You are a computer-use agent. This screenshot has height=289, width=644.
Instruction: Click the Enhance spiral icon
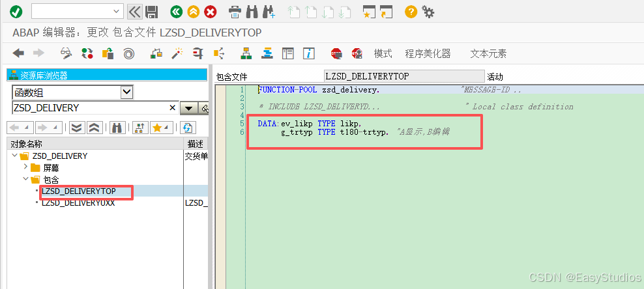(129, 53)
